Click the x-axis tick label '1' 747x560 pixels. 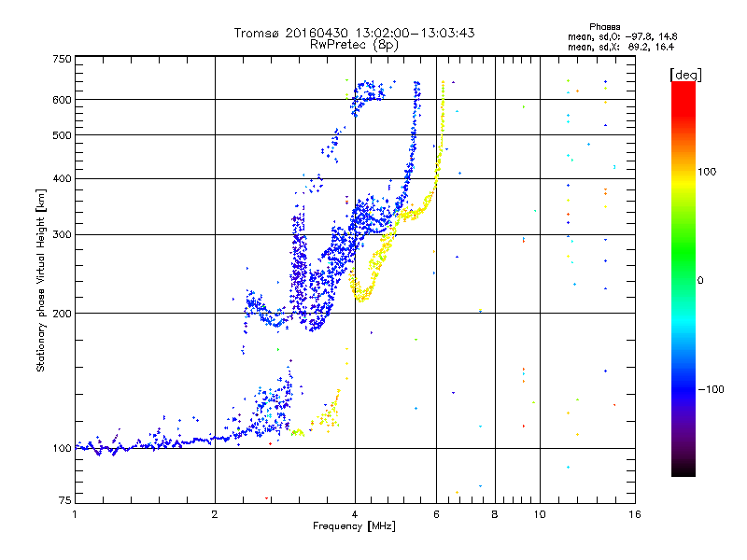75,514
